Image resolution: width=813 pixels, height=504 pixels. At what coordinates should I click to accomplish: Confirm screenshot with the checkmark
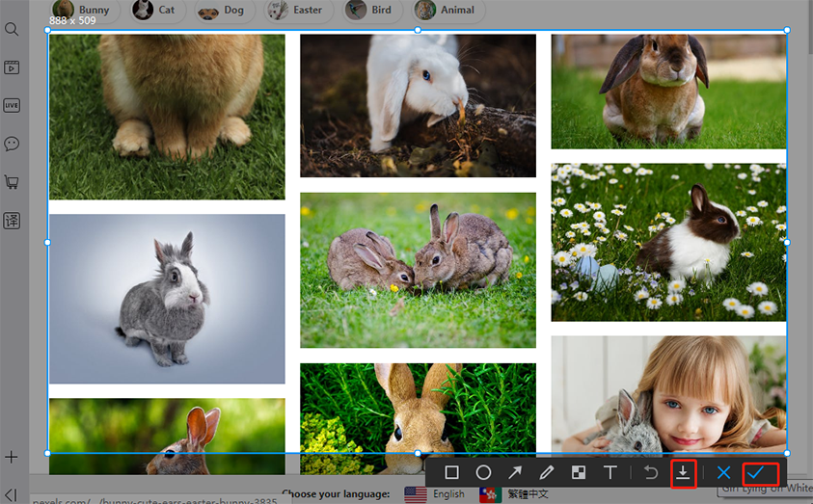click(x=755, y=473)
